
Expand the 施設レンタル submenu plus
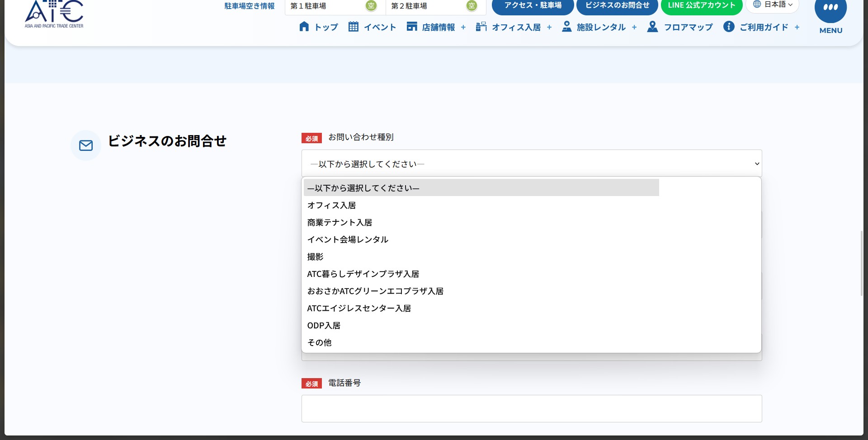click(x=634, y=27)
